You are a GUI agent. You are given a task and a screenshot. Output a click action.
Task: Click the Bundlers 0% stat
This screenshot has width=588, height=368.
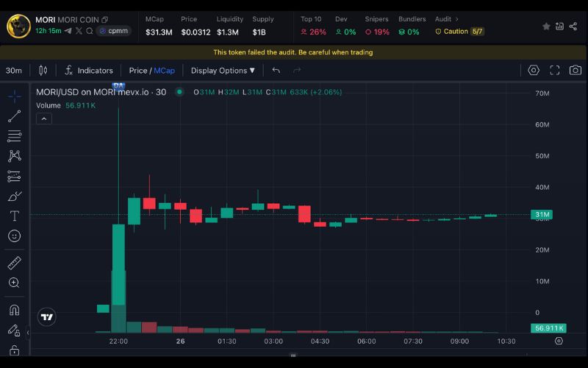click(x=412, y=26)
